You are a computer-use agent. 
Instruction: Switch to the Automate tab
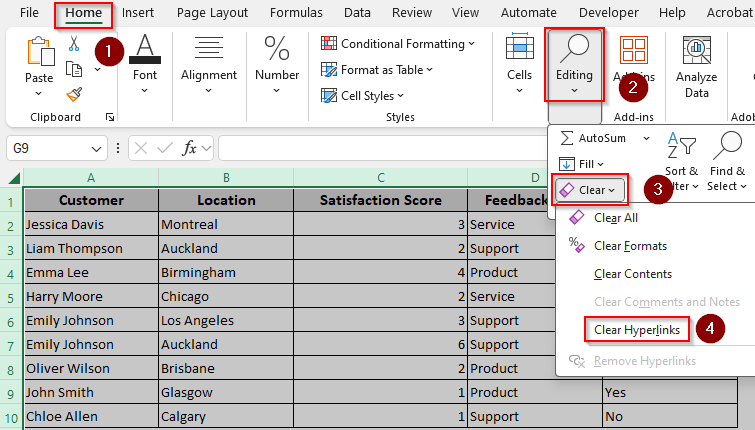529,13
